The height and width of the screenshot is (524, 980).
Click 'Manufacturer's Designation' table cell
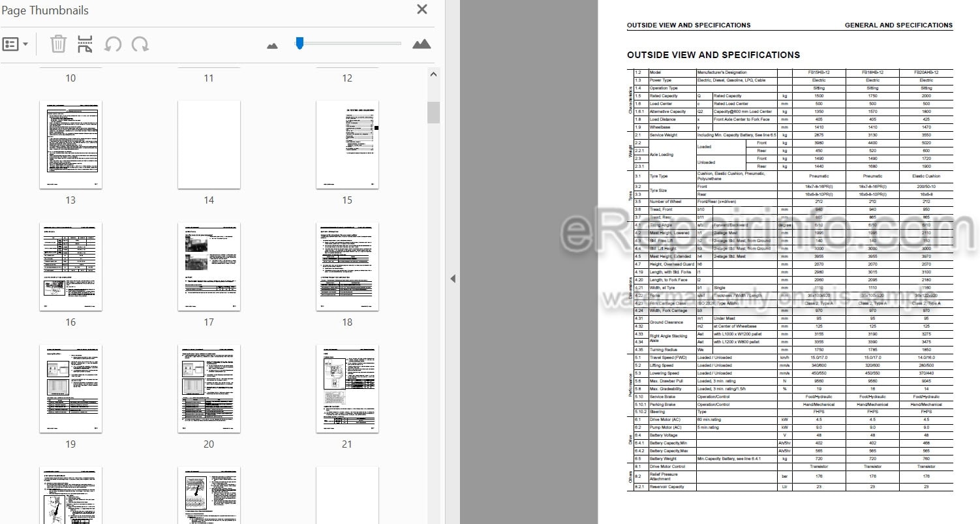point(722,72)
